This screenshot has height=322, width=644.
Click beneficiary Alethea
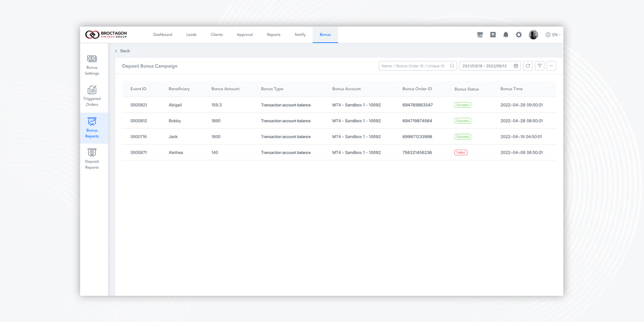(x=176, y=153)
